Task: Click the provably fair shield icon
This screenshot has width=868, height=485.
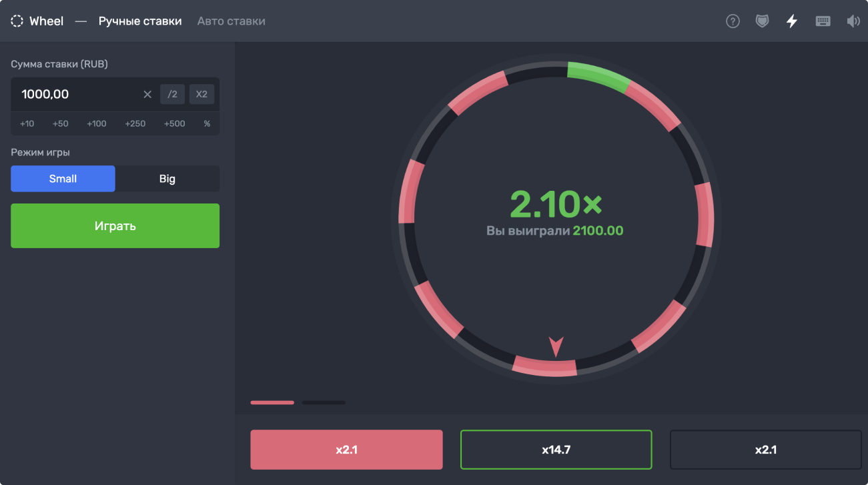Action: pyautogui.click(x=762, y=21)
